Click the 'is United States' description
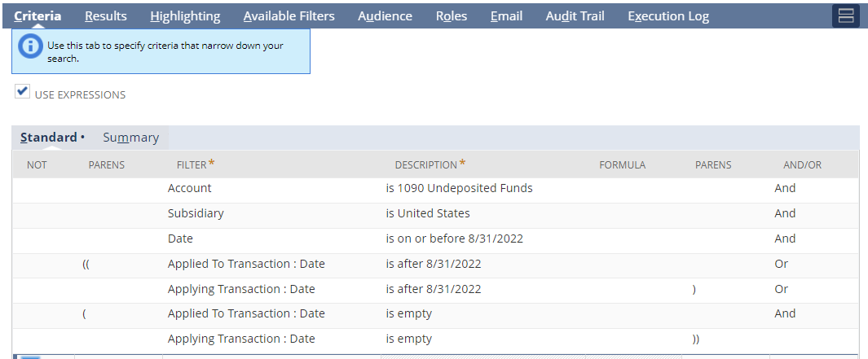This screenshot has height=359, width=868. (428, 213)
